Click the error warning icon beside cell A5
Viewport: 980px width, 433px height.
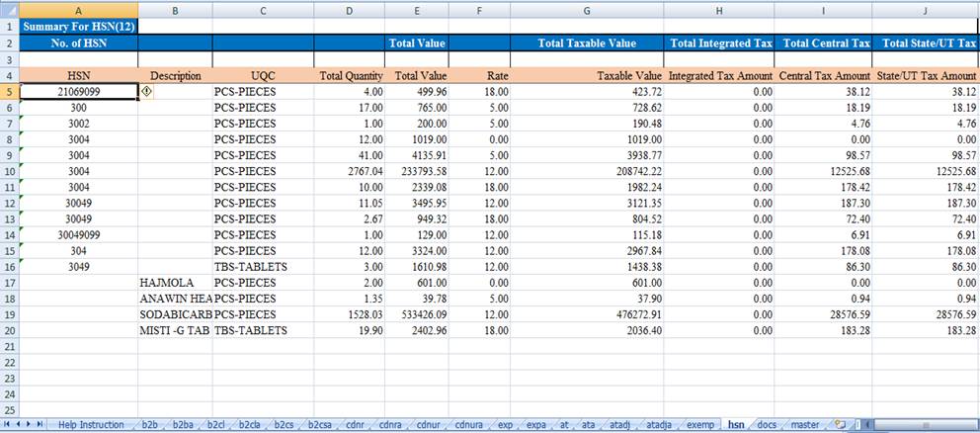point(147,91)
